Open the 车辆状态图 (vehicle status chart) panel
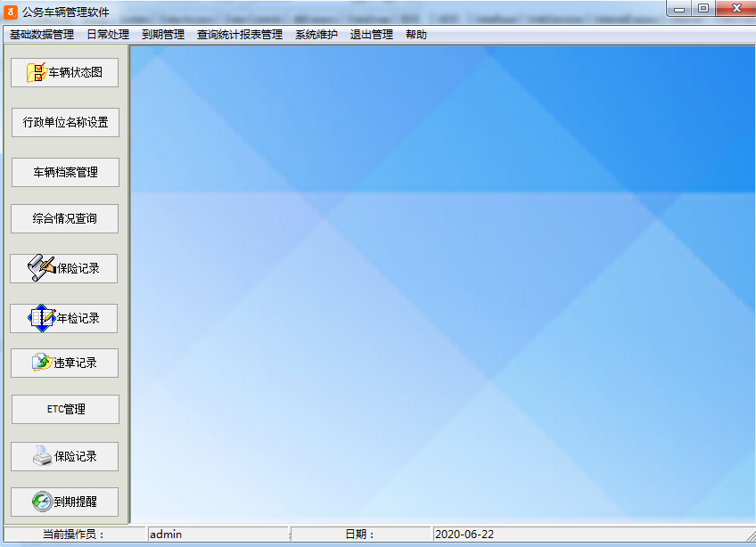 click(64, 72)
